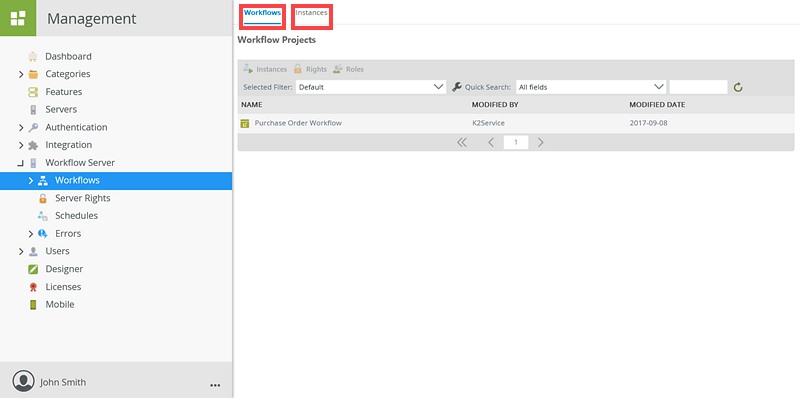
Task: Open the user options ellipsis menu
Action: click(215, 384)
